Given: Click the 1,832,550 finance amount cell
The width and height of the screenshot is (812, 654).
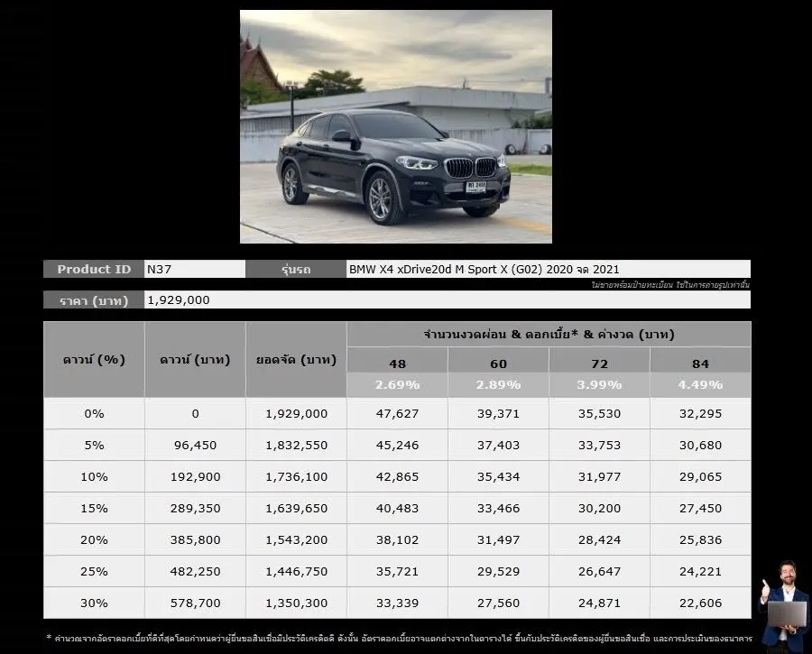Looking at the screenshot, I should (x=296, y=445).
